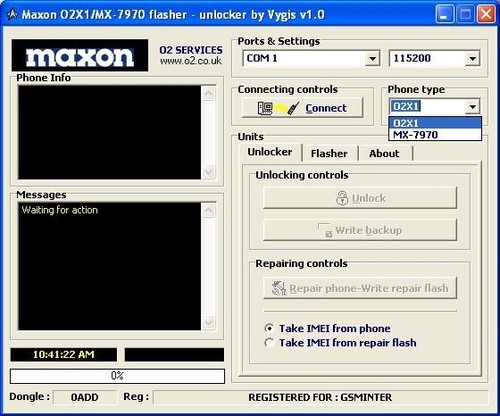Collapse the Phone type dropdown arrow

[473, 107]
